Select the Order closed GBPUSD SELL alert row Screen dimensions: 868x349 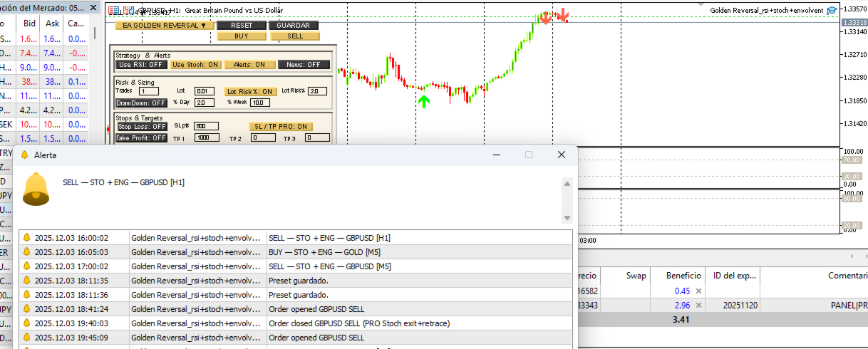pyautogui.click(x=296, y=323)
